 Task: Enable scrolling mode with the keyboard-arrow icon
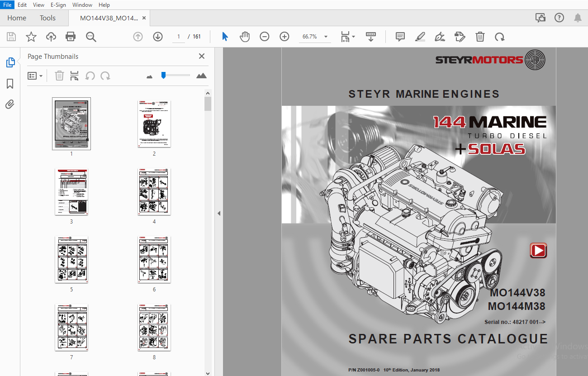371,37
